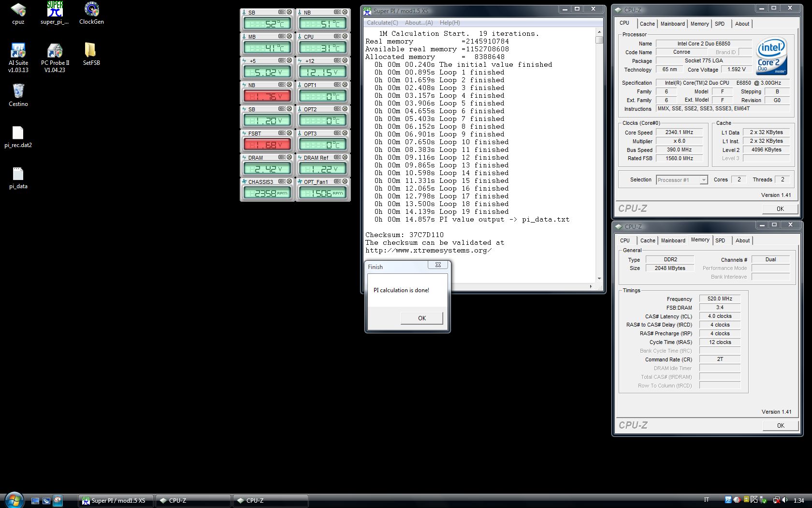
Task: Click the DRAM Frequency 520.0 MHz field
Action: point(720,299)
